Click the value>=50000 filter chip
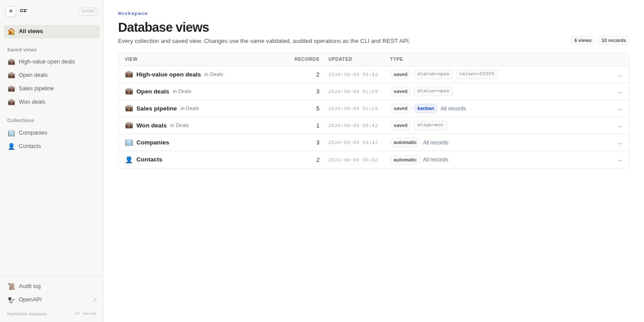Viewport: 644px width, 322px height. 477,74
